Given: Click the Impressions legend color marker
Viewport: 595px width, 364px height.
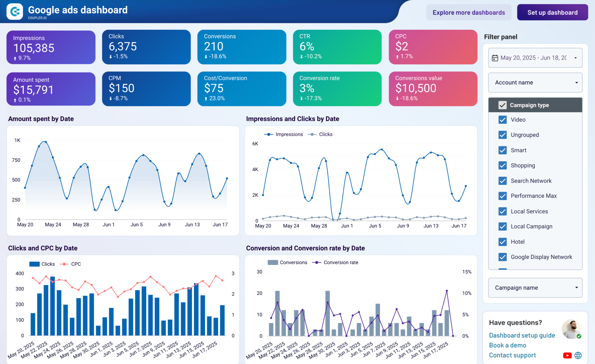Looking at the screenshot, I should pos(268,135).
